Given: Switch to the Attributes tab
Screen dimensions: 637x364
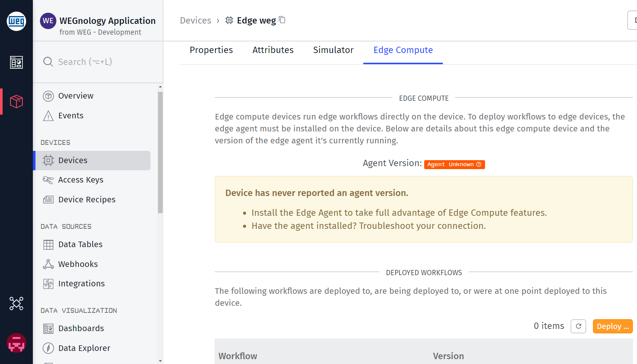Looking at the screenshot, I should pyautogui.click(x=273, y=50).
